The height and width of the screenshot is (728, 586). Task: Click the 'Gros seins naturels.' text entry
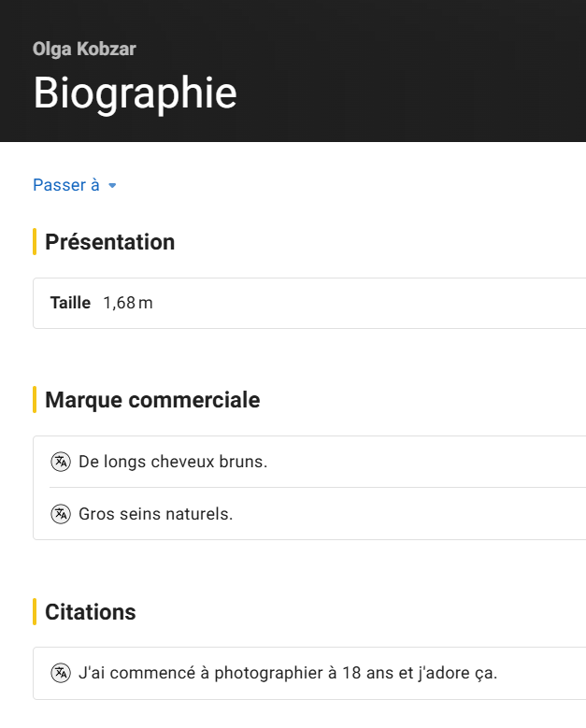[155, 514]
